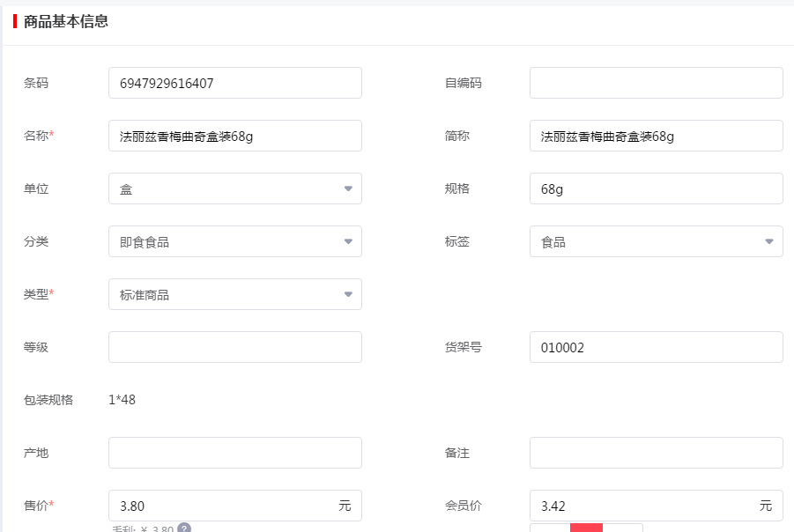This screenshot has height=532, width=794.
Task: Select the 简称 short name field
Action: click(x=656, y=136)
